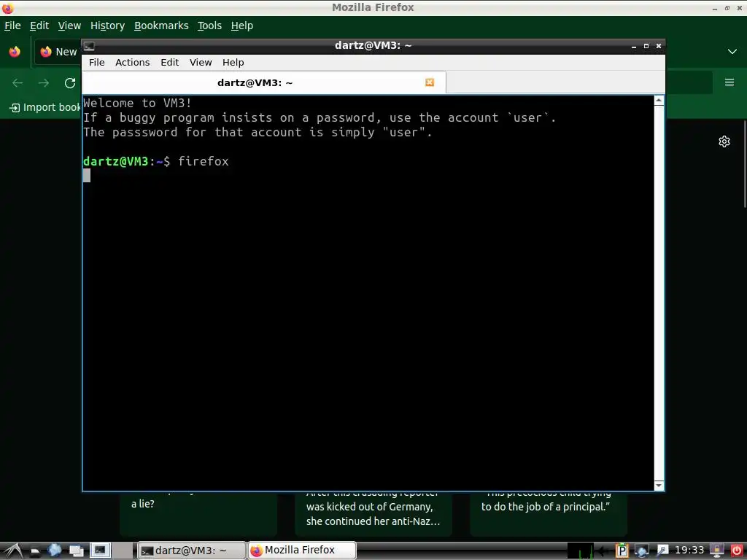Open new tab page settings gear in Firefox
Screen dimensions: 747x560
[x=724, y=141]
